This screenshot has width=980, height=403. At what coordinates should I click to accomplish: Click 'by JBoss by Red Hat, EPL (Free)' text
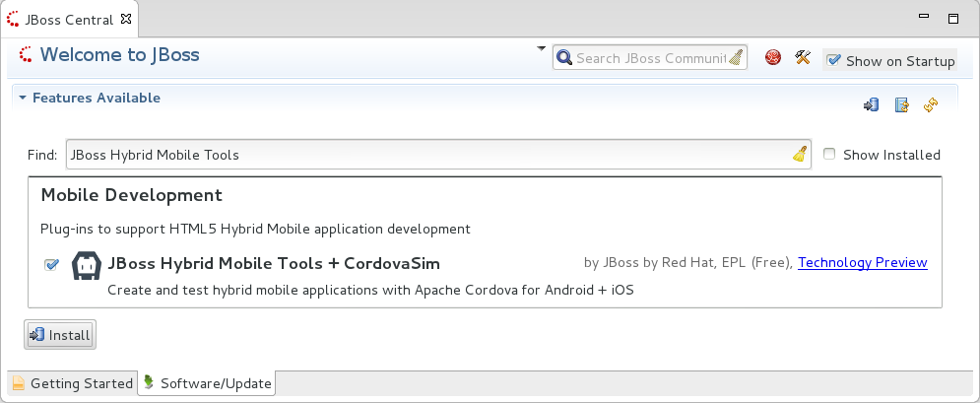click(688, 262)
